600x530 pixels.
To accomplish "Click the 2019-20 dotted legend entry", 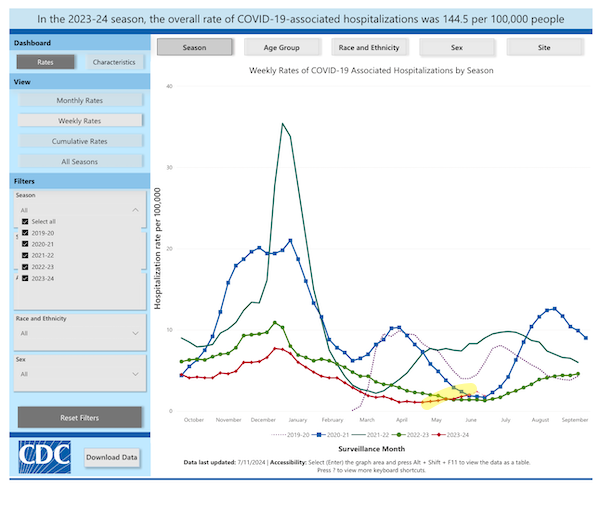I will 286,435.
